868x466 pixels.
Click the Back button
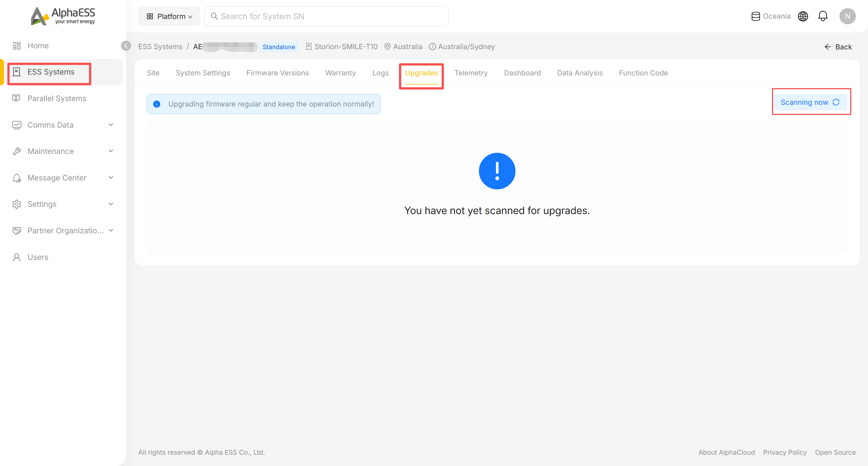[838, 47]
